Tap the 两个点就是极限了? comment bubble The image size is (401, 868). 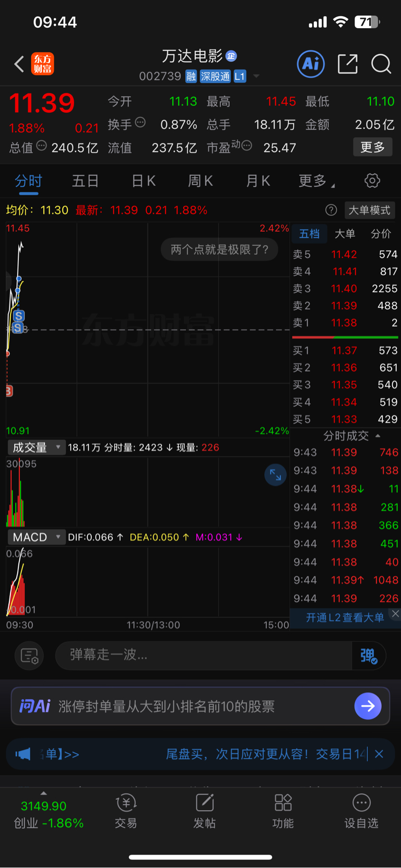tap(219, 249)
